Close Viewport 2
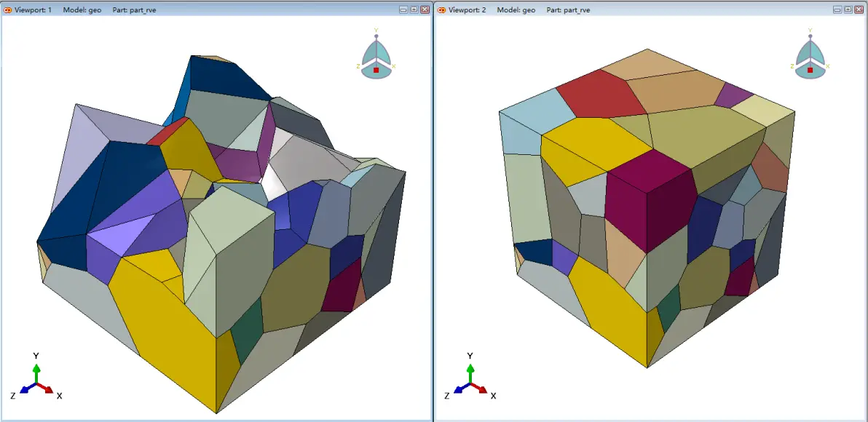Viewport: 868px width, 422px height. click(x=859, y=10)
